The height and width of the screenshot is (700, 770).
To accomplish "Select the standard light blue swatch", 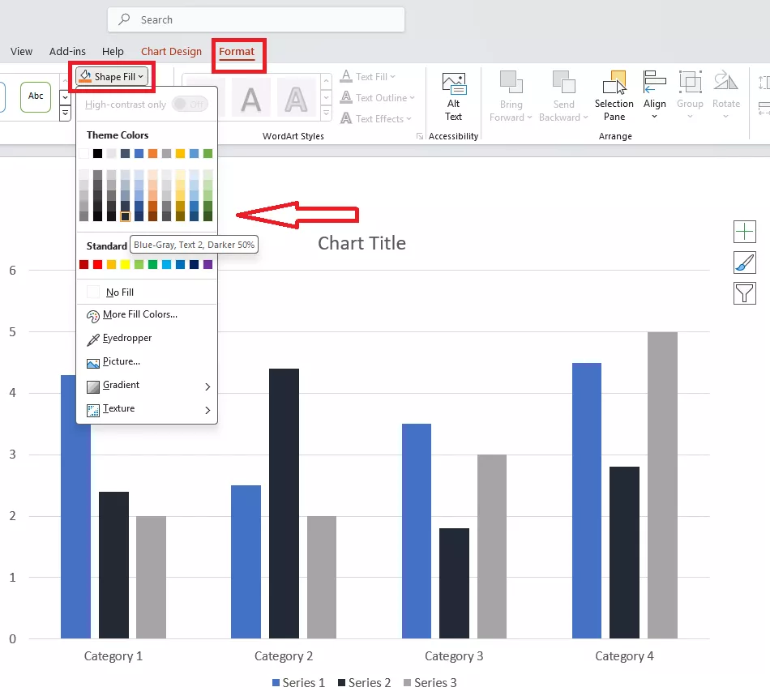I will point(166,265).
